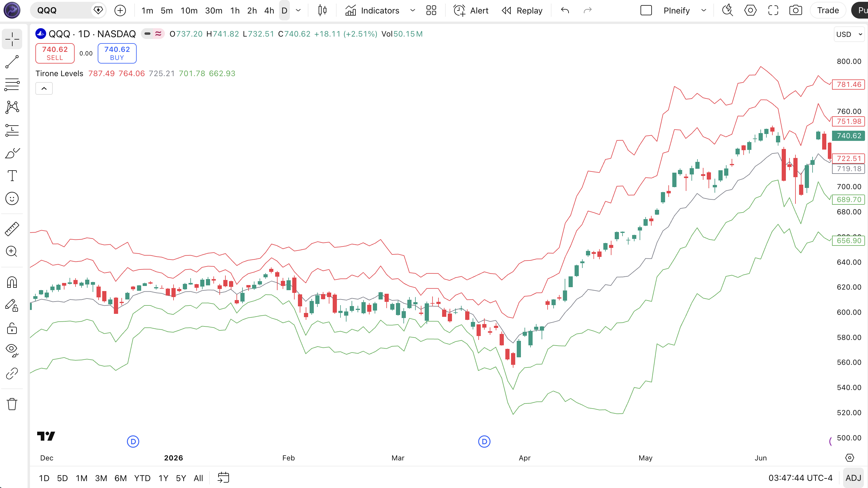This screenshot has width=868, height=488.
Task: Enter fullscreen mode
Action: point(773,10)
